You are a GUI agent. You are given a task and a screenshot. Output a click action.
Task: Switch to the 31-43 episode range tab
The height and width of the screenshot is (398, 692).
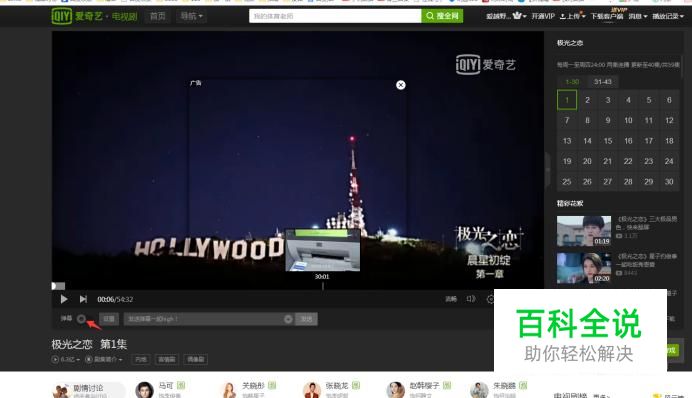pos(602,82)
